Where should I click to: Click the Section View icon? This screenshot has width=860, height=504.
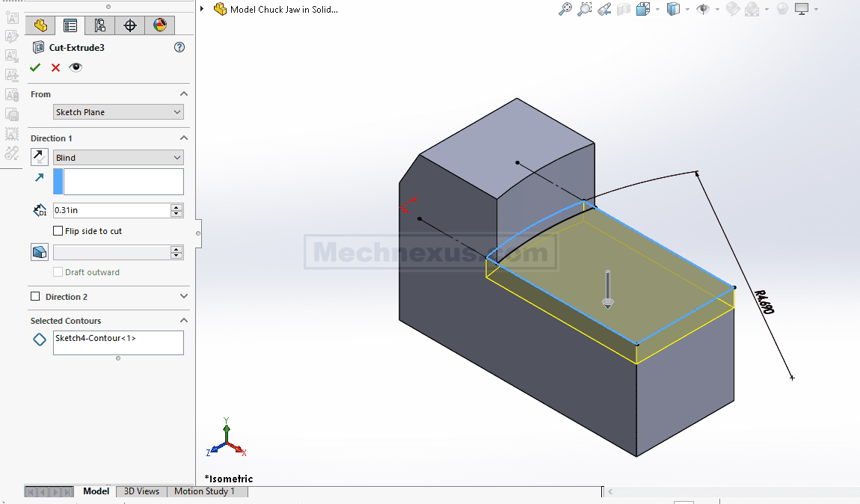pos(624,9)
